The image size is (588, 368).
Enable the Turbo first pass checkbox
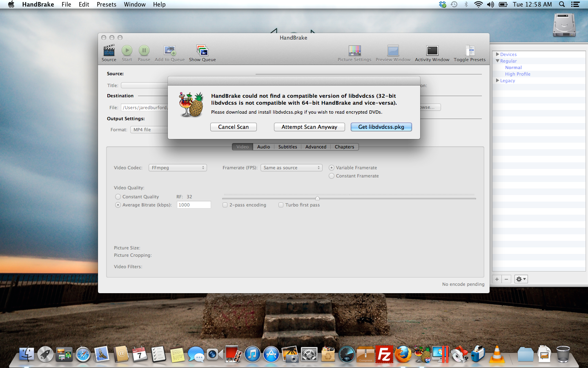click(x=281, y=205)
